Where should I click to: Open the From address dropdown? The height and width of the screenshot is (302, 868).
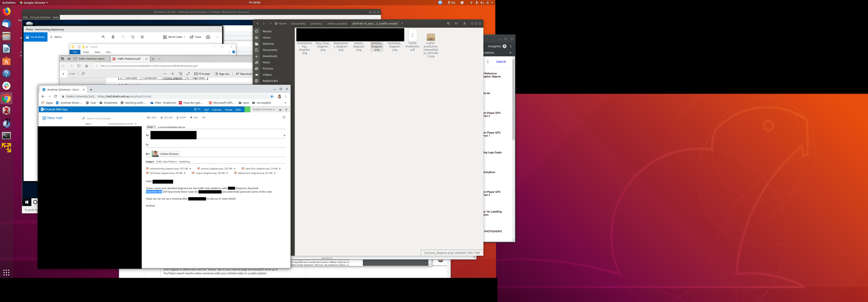coord(151,127)
